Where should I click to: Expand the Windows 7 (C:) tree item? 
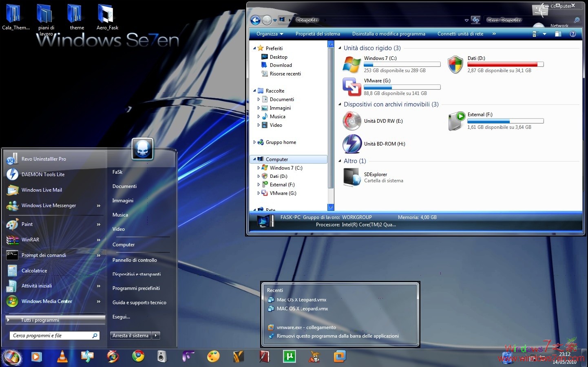click(x=259, y=168)
